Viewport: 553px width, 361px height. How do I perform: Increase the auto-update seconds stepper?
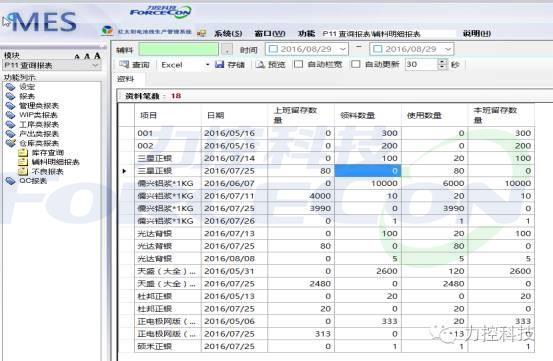[x=442, y=62]
